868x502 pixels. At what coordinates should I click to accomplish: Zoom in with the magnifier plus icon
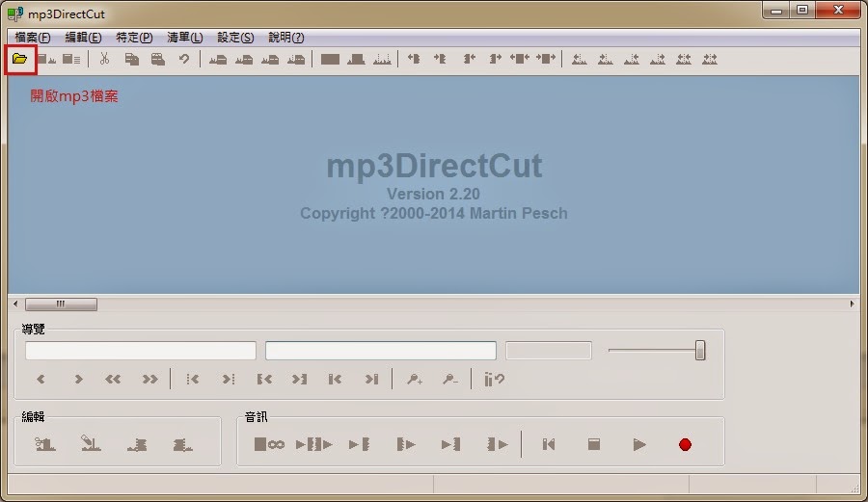point(415,380)
